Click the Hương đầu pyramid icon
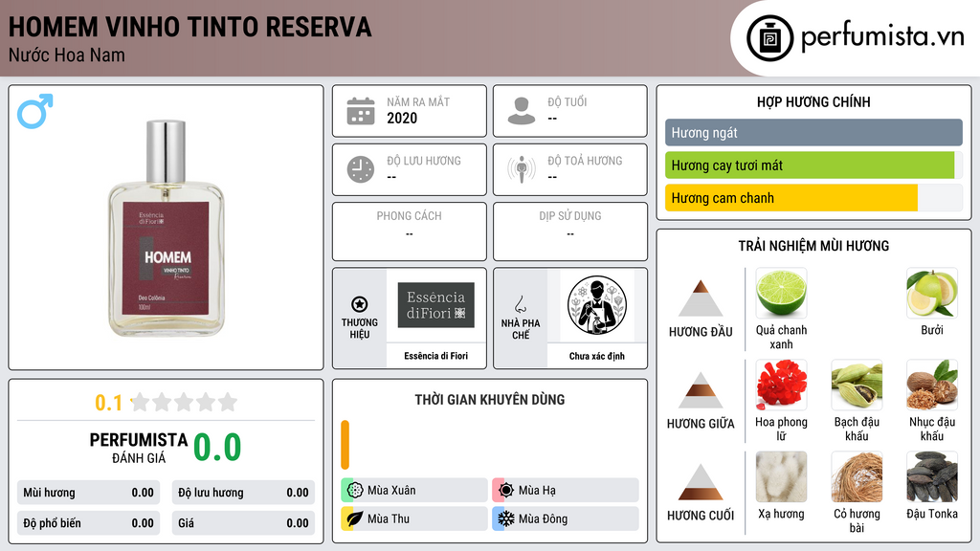 (701, 298)
